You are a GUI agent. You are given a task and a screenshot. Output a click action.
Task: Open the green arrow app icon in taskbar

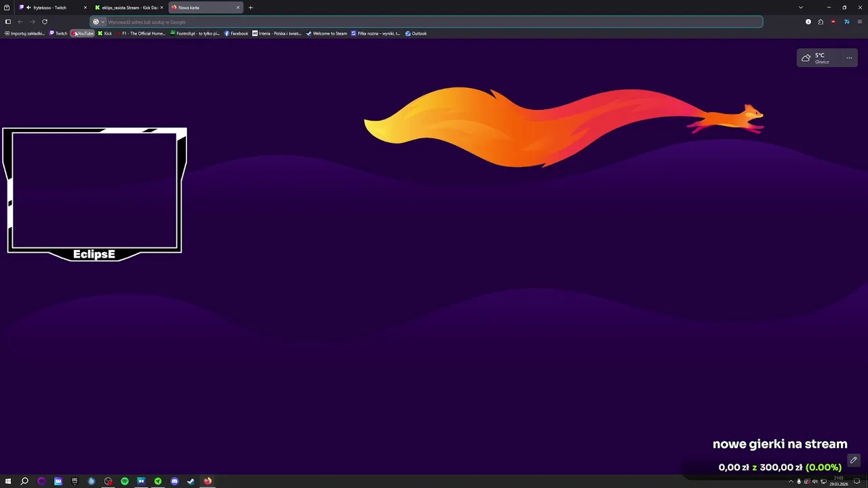[x=158, y=481]
